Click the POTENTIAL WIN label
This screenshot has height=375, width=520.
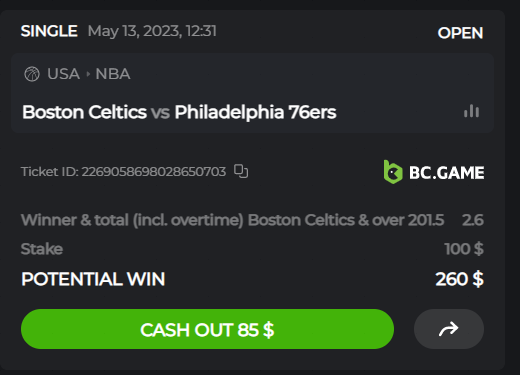tap(93, 279)
